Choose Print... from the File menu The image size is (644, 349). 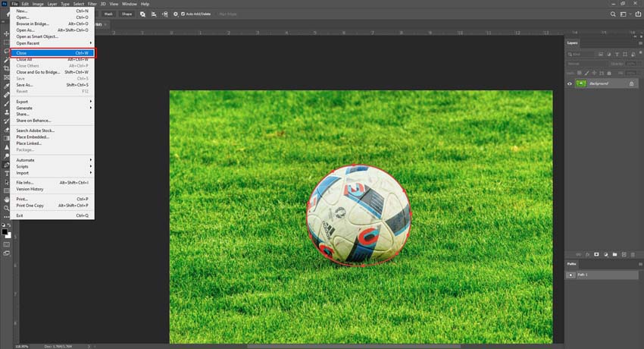(x=52, y=199)
